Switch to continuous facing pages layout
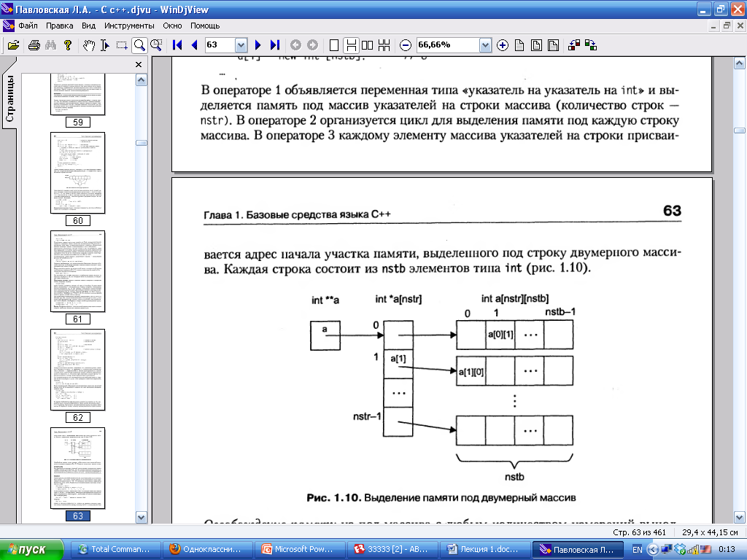 click(x=384, y=45)
